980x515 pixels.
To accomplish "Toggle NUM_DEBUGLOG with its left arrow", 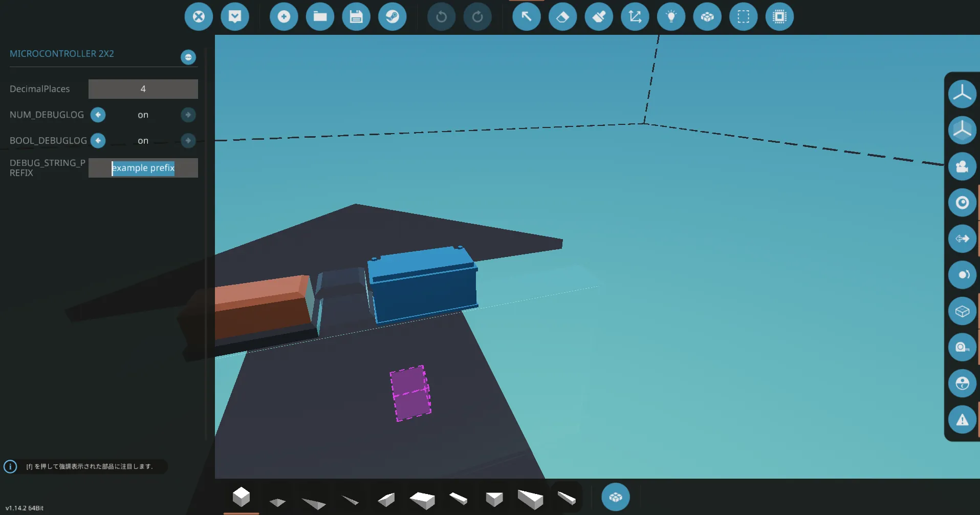I will [x=98, y=115].
